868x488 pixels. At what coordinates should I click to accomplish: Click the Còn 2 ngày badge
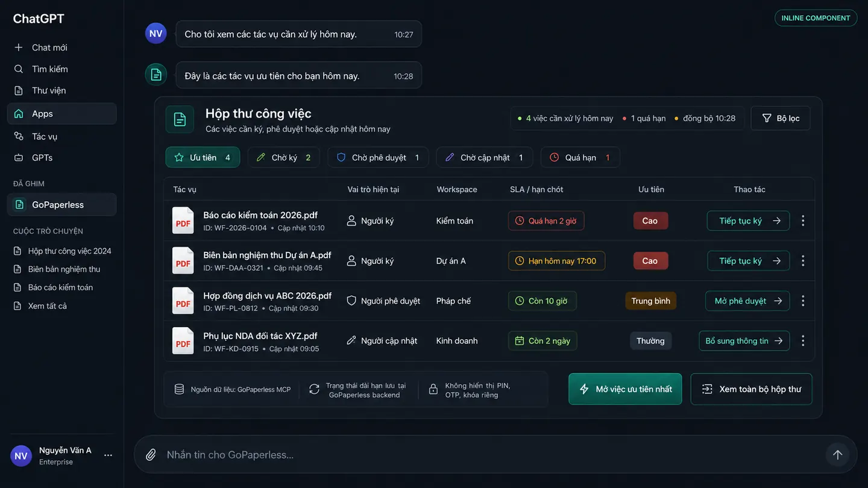click(x=542, y=341)
